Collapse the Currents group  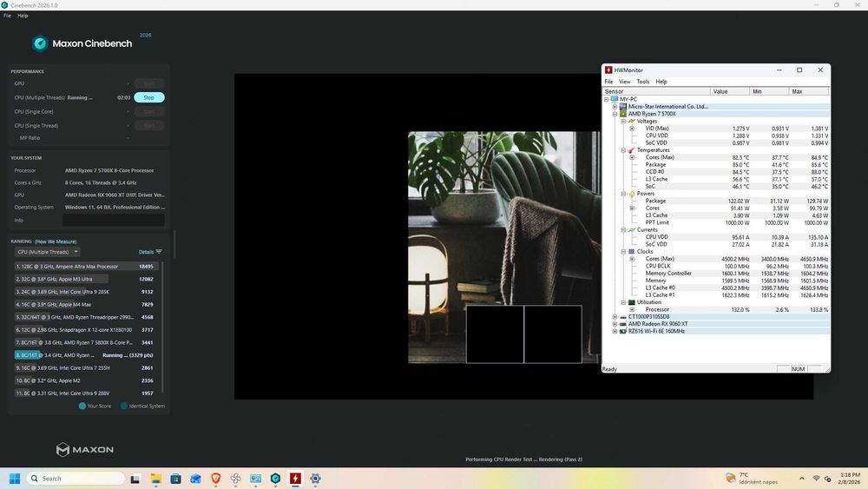point(623,230)
